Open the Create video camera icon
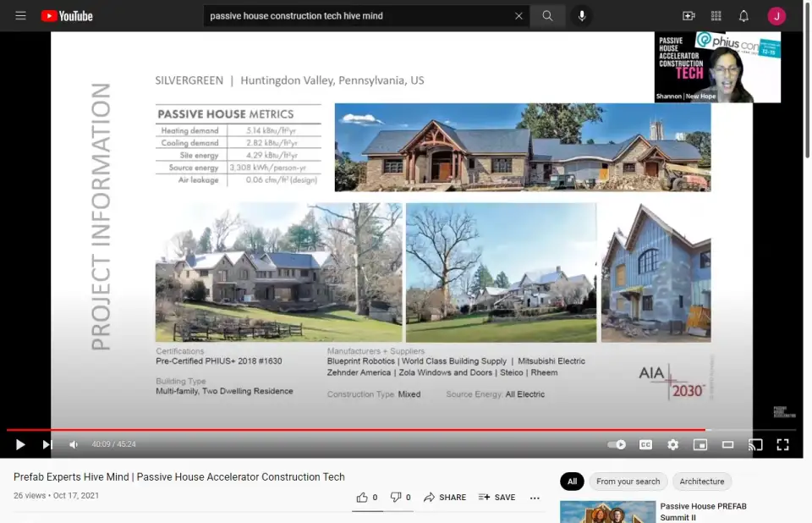 (689, 16)
